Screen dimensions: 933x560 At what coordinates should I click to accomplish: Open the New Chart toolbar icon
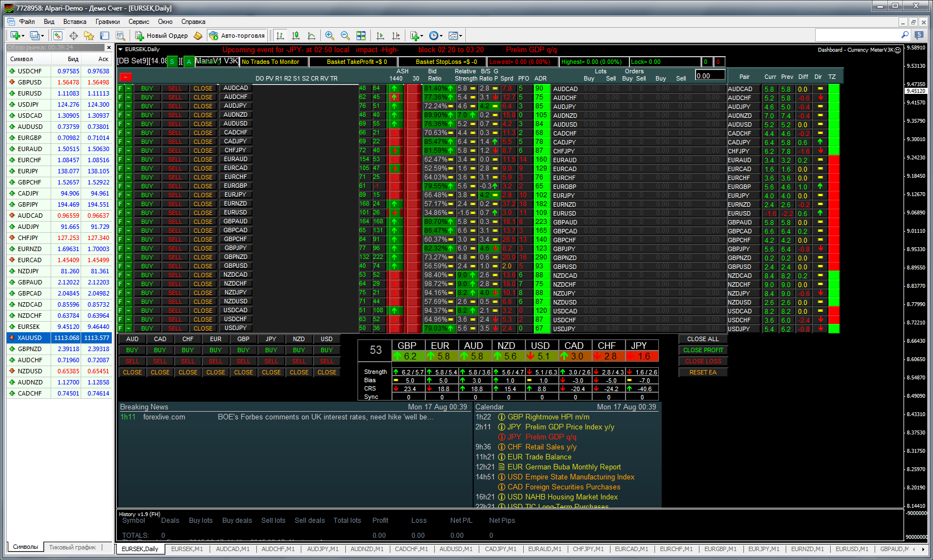click(x=14, y=36)
